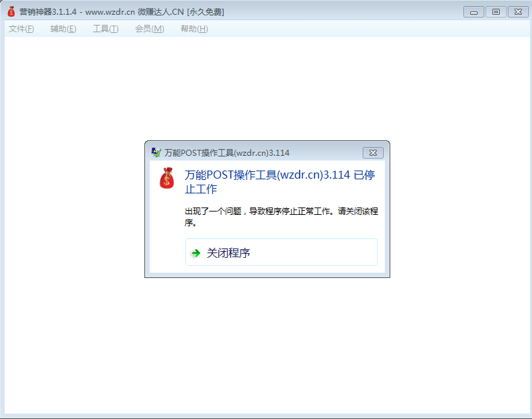
Task: Close the crash dialog with its X button
Action: [373, 152]
